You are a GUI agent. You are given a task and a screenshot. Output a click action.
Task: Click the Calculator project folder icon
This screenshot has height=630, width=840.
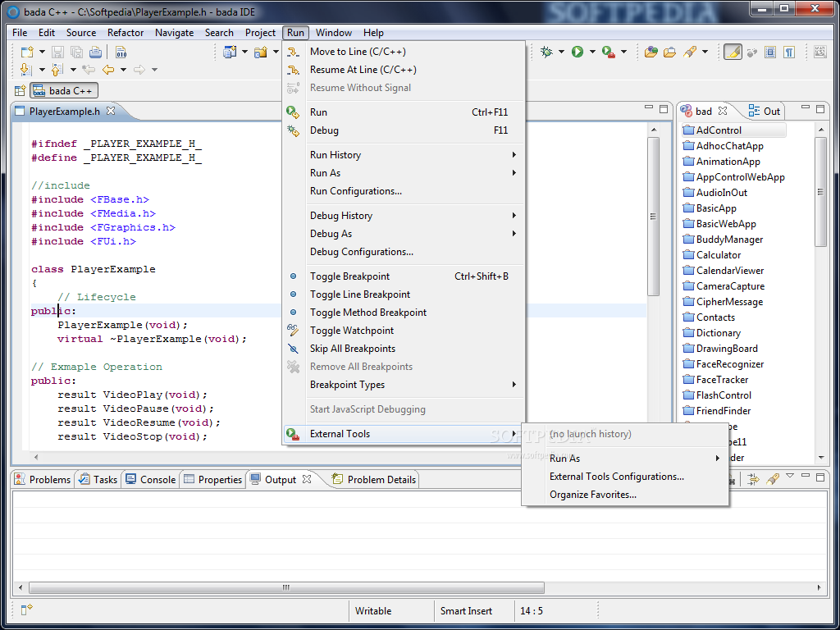[x=688, y=255]
